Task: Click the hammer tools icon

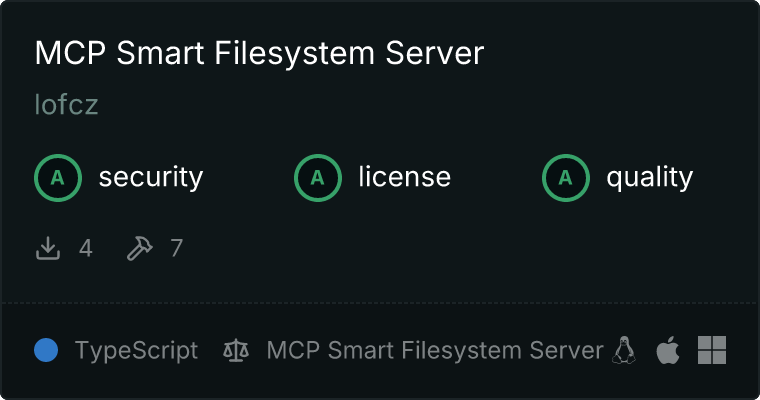Action: click(x=140, y=248)
